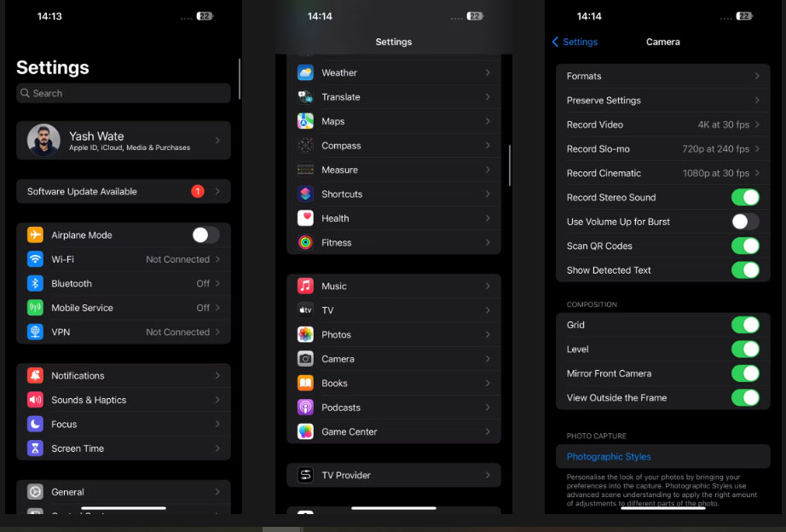Open Formats via its chevron

[757, 76]
